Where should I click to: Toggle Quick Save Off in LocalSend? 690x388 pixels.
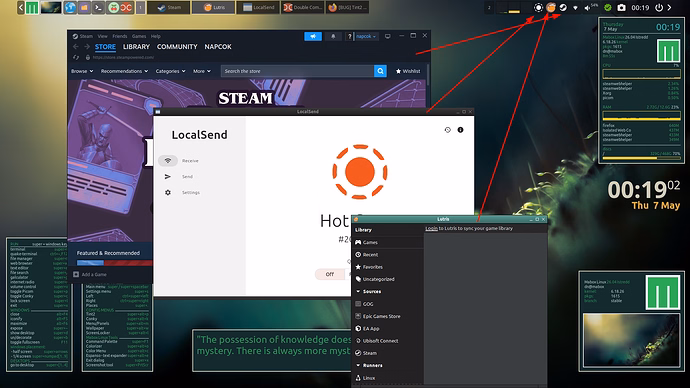330,274
